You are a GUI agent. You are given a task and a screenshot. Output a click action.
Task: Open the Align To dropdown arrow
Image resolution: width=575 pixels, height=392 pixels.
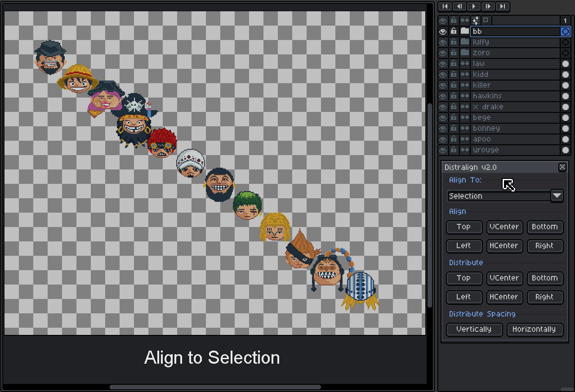click(557, 196)
